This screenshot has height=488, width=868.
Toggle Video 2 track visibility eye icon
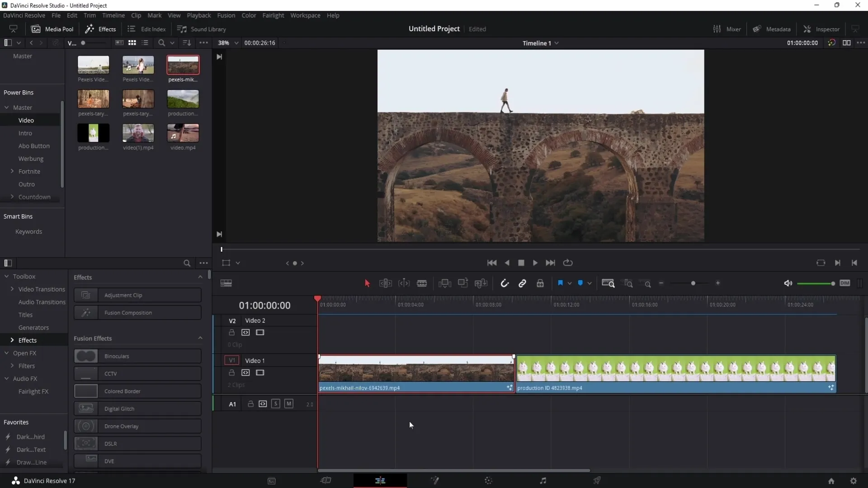259,333
